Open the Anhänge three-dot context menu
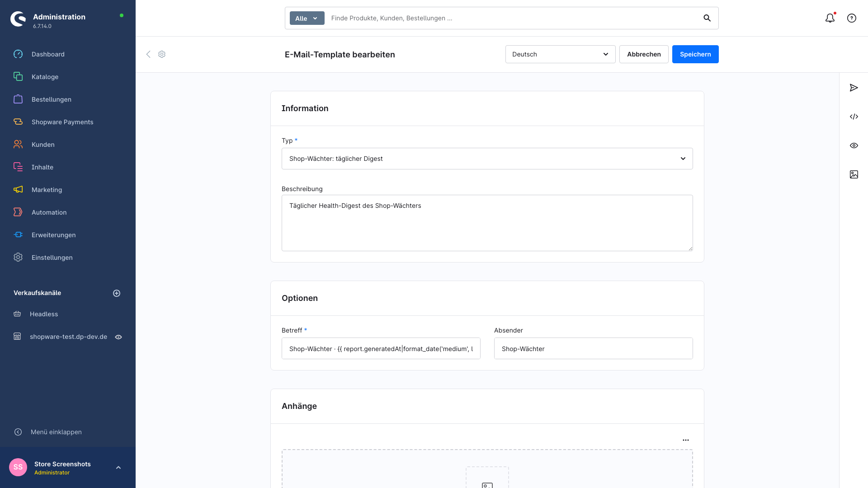This screenshot has height=488, width=868. pyautogui.click(x=686, y=440)
